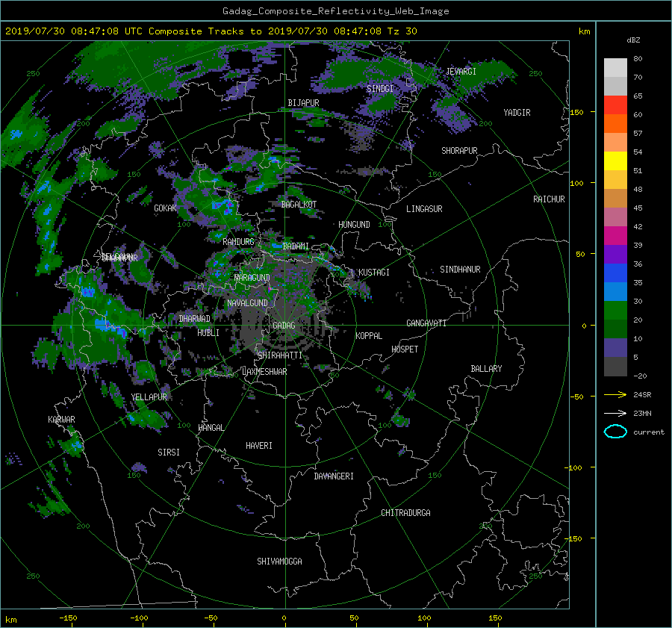The image size is (672, 628).
Task: Click the NARAGUND city label
Action: (x=252, y=278)
